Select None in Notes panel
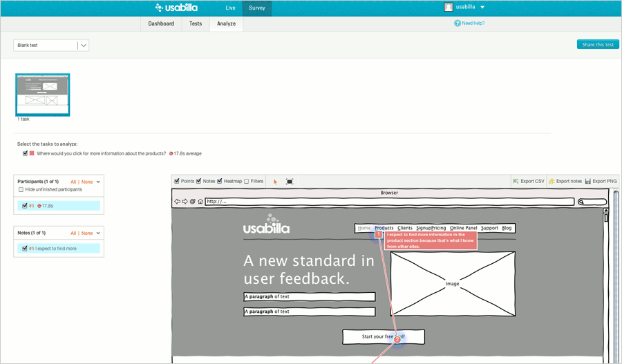The image size is (622, 364). coord(87,233)
